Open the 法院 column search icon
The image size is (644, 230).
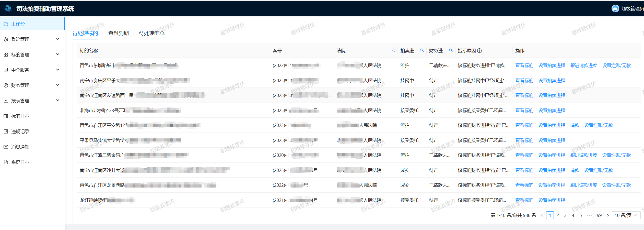coord(393,50)
